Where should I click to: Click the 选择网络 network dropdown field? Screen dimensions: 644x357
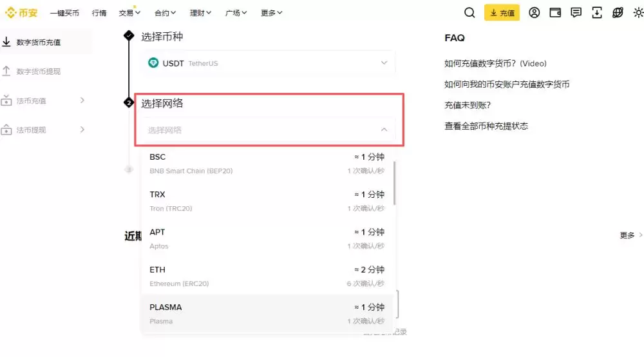tap(268, 130)
